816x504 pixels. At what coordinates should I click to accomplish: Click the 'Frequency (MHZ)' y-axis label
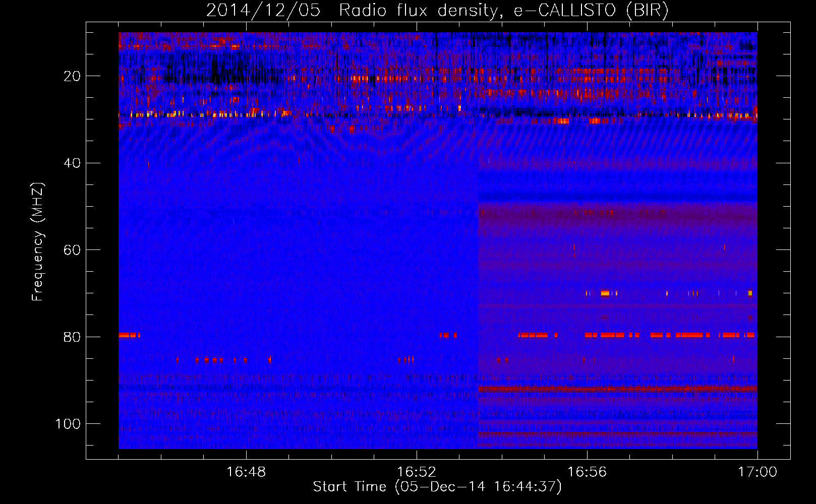(x=38, y=242)
